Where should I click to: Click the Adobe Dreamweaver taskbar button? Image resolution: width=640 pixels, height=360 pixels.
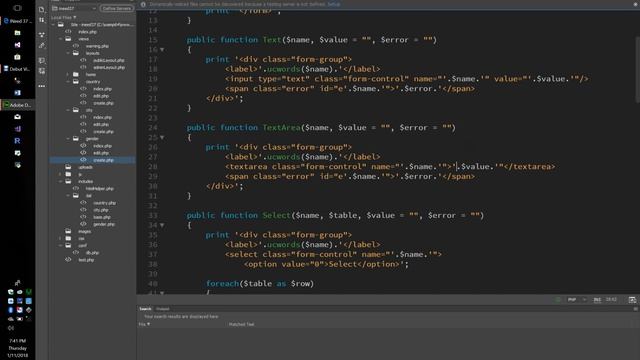[x=18, y=105]
